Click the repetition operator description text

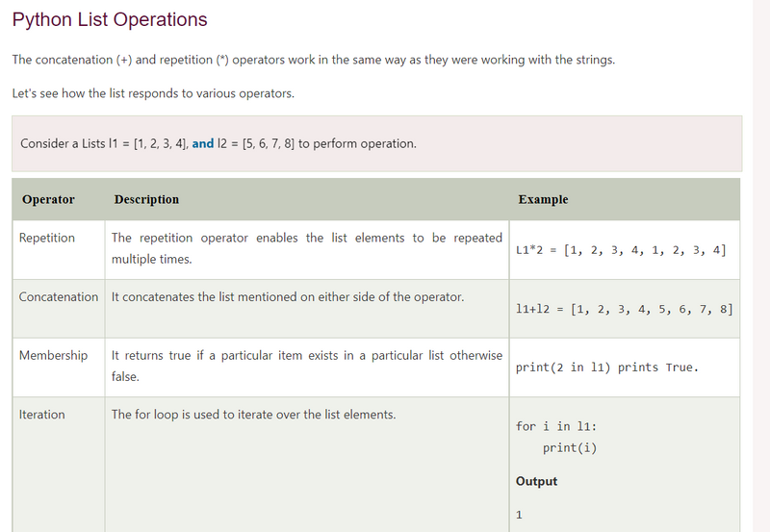(306, 248)
